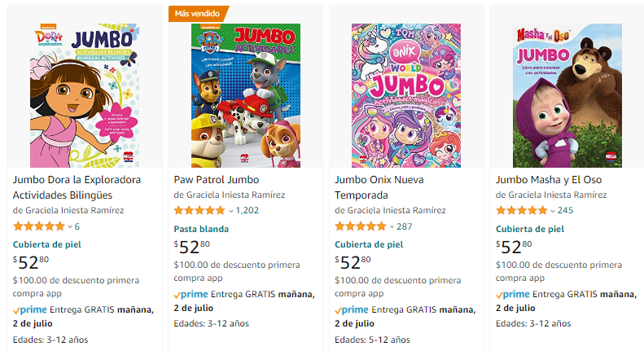The height and width of the screenshot is (355, 644).
Task: View the 287 reviews for Jumbo Onix
Action: pyautogui.click(x=405, y=226)
